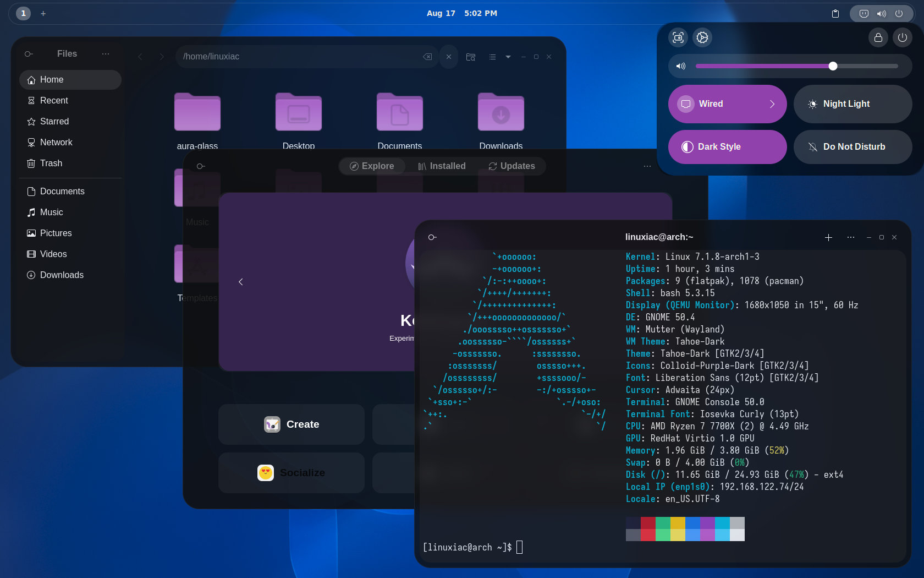Cancel the location entry with the X button
Viewport: 924px width, 578px height.
click(x=449, y=57)
